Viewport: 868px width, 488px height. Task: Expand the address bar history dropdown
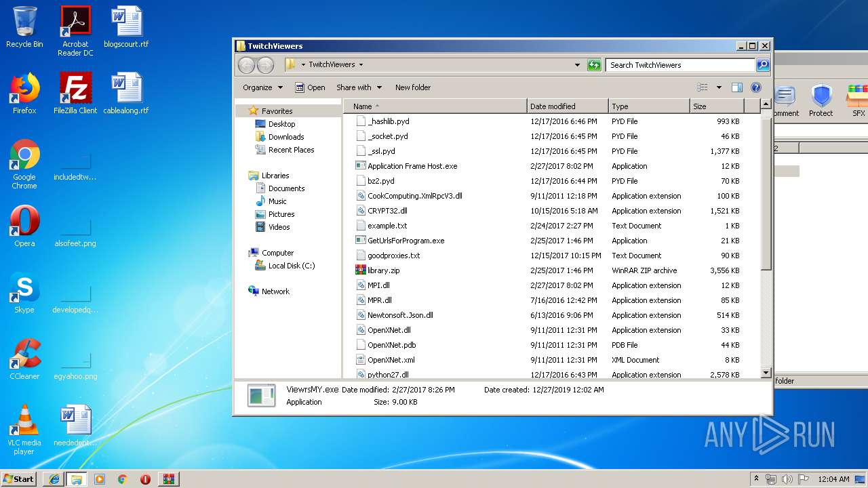[x=577, y=65]
